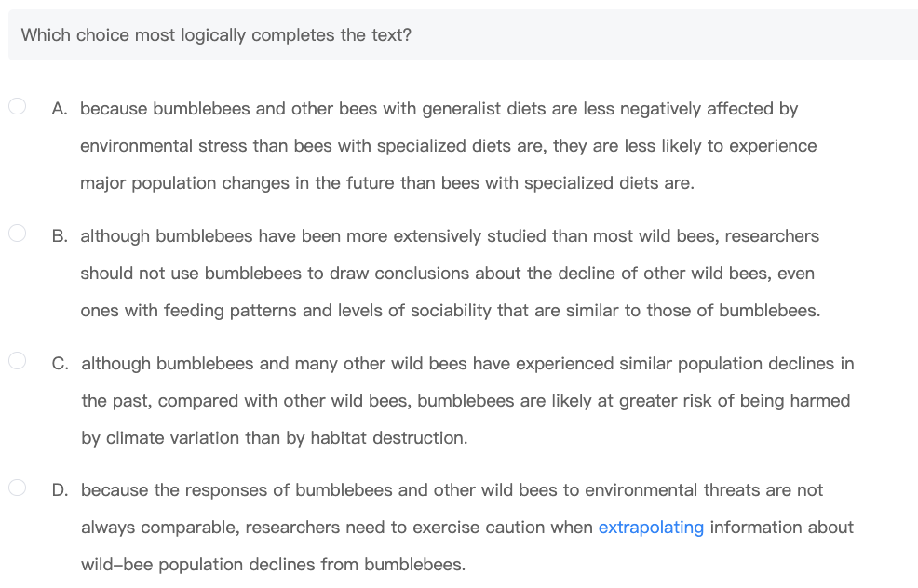Mark the radio button for choice D

[x=18, y=488]
